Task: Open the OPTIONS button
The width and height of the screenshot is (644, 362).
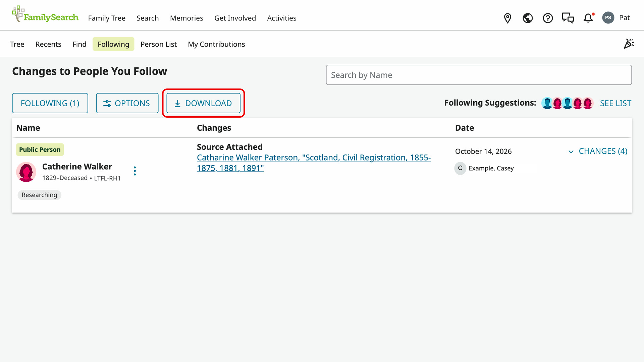Action: coord(127,103)
